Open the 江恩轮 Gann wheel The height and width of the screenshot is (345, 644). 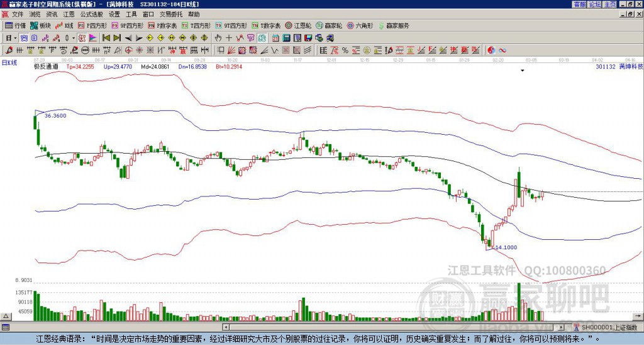(298, 25)
